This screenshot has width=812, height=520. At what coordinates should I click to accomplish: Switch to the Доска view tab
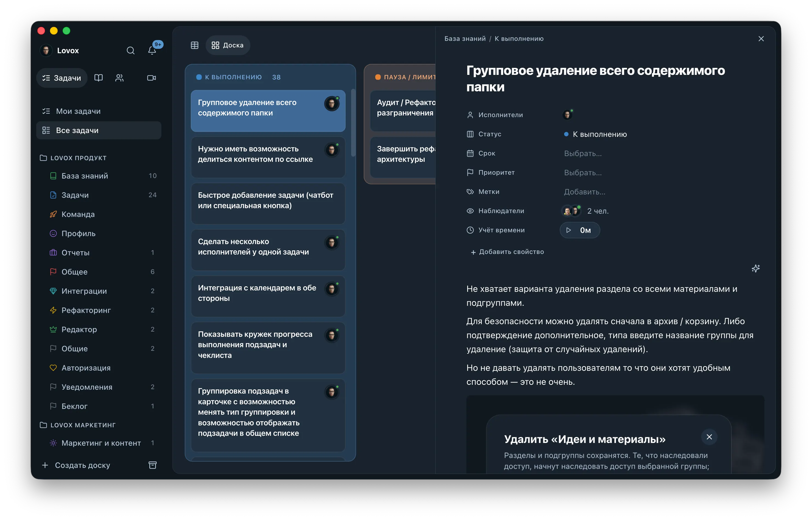[x=227, y=45]
